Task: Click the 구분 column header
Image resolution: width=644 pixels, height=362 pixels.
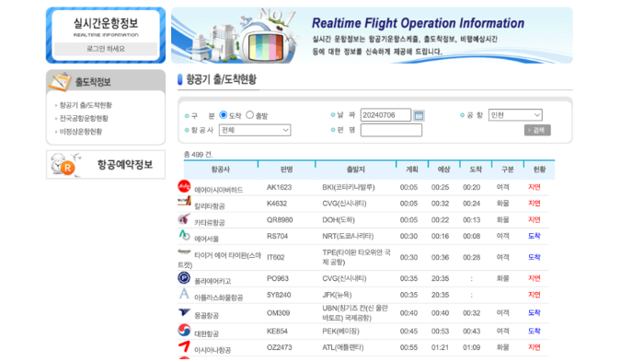Action: click(508, 169)
